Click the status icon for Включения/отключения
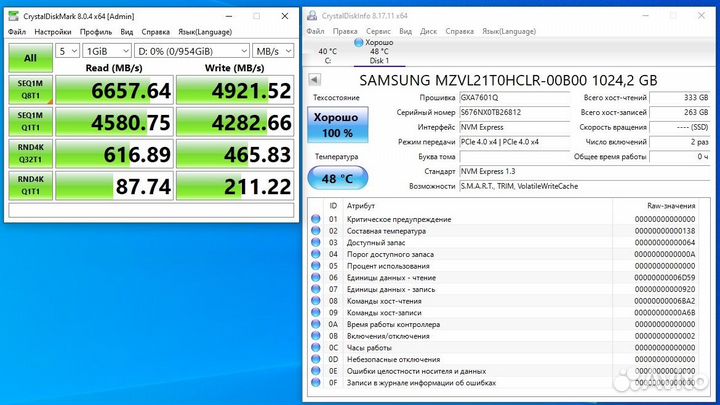The width and height of the screenshot is (720, 405). tap(315, 336)
